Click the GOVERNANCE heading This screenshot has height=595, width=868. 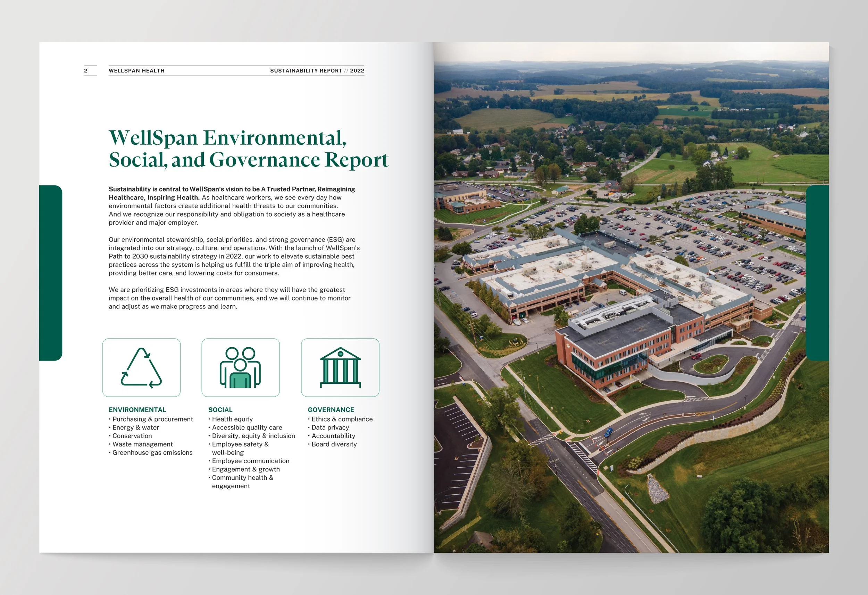coord(331,409)
